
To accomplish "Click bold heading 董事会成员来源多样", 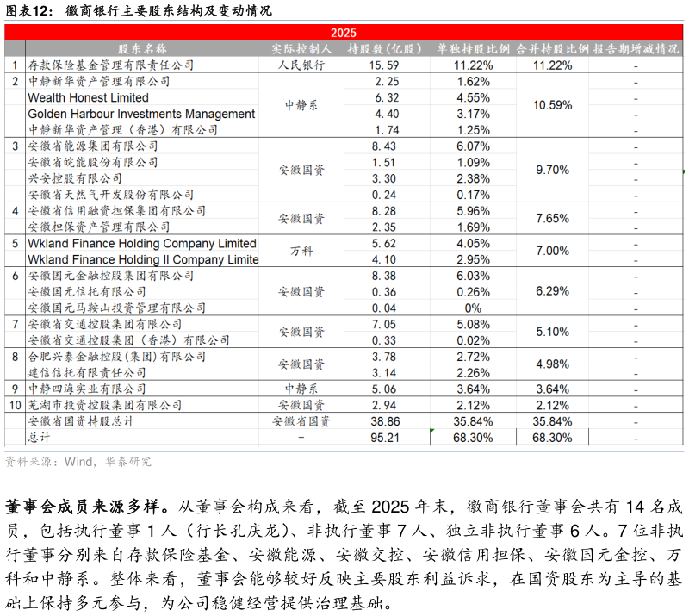I will (87, 507).
